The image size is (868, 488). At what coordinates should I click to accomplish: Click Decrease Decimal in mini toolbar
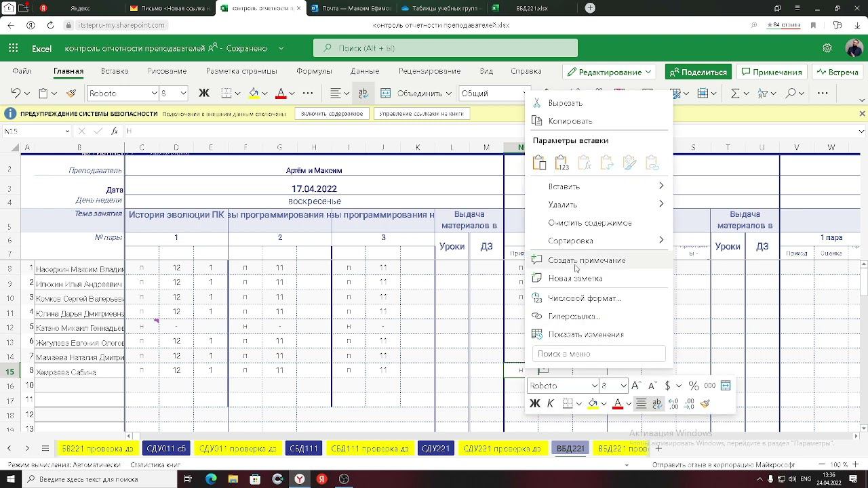pos(689,404)
